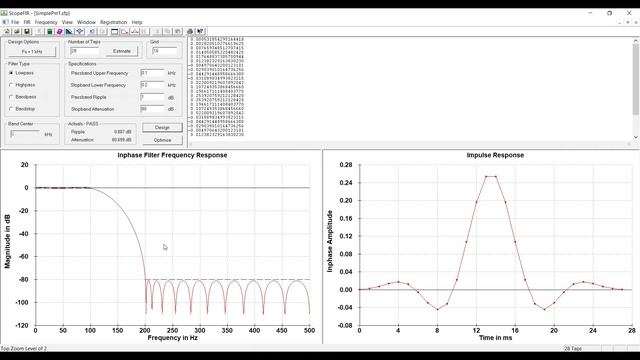The width and height of the screenshot is (640, 360).
Task: Click the dark triangle filter design icon
Action: (x=69, y=31)
